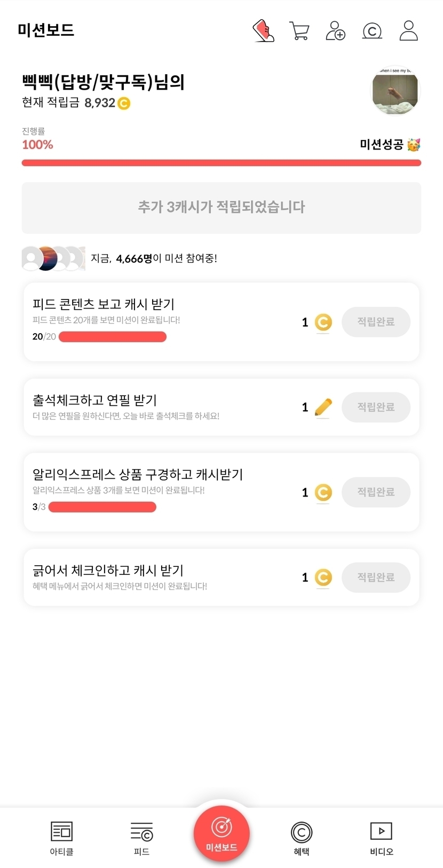Open the 혜택 tab
The image size is (443, 868).
click(x=302, y=838)
